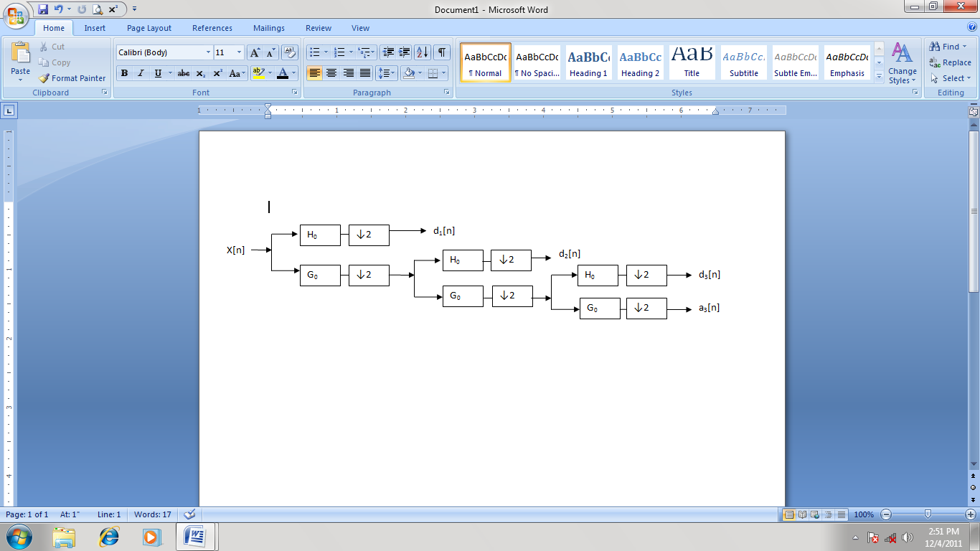The height and width of the screenshot is (551, 980).
Task: Click the View Ruler icon above scrollbar
Action: 973,111
